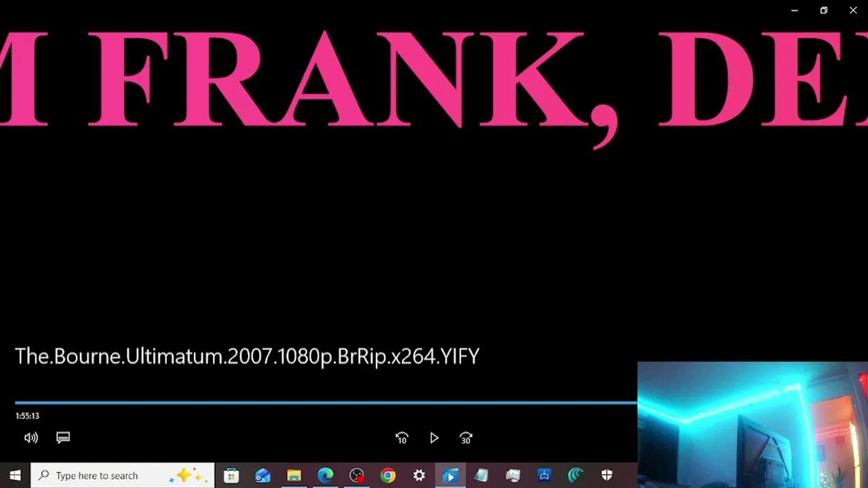Open the teal wave app in taskbar
Viewport: 868px width, 488px height.
click(x=576, y=476)
